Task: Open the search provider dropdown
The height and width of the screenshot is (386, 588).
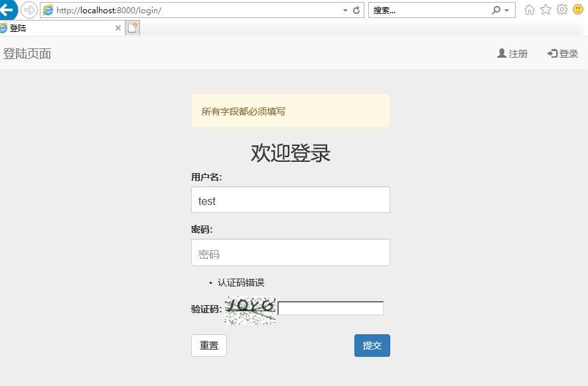Action: click(x=507, y=10)
